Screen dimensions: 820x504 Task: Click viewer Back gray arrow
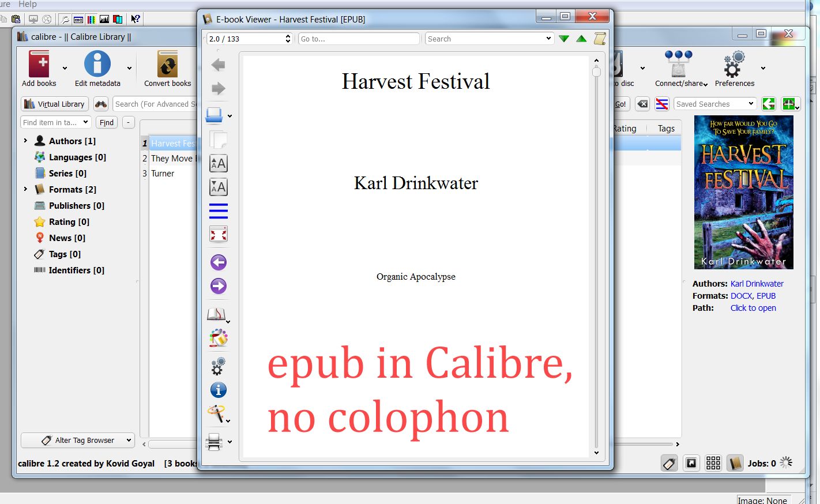point(219,65)
